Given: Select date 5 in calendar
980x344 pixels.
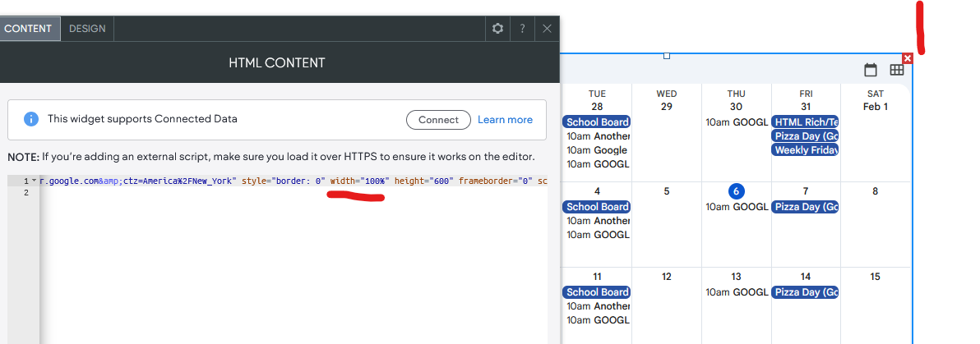Looking at the screenshot, I should [x=666, y=191].
